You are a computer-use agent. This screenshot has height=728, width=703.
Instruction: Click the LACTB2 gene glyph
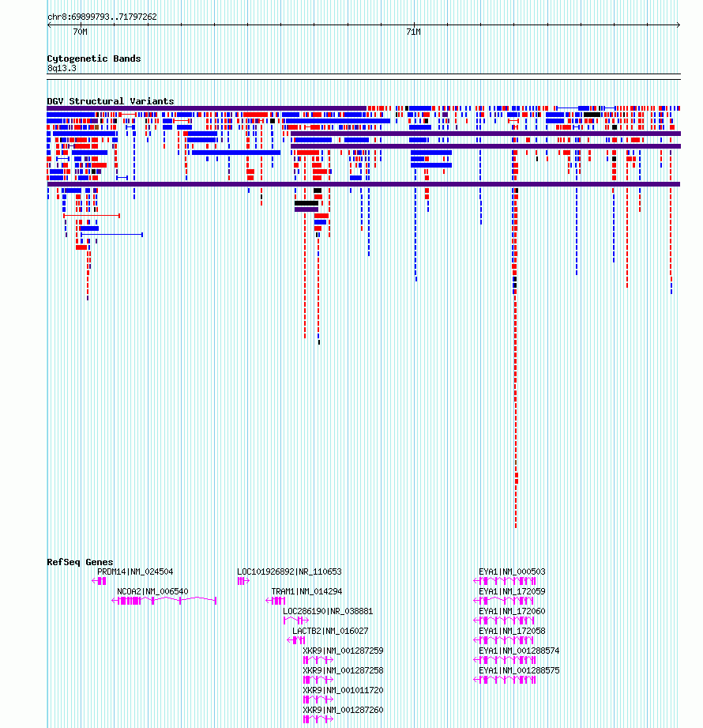(296, 640)
